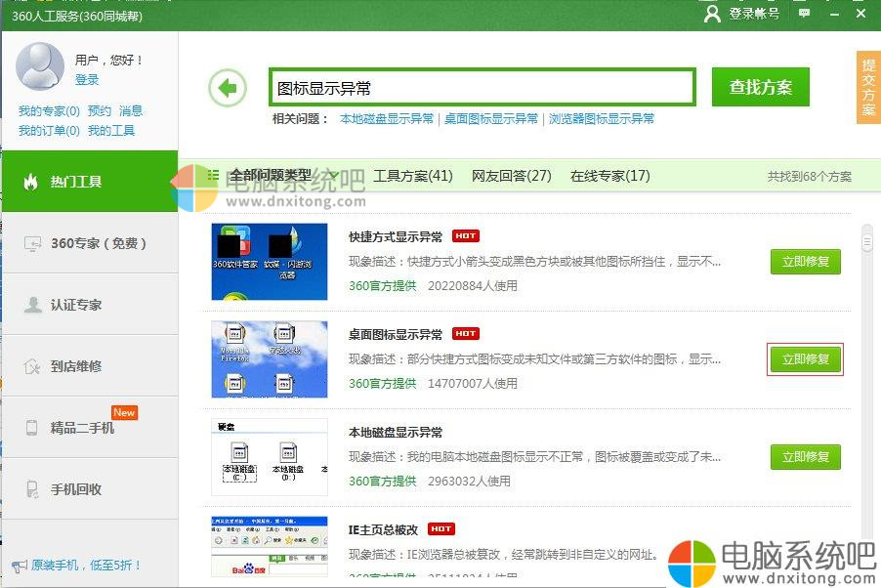Viewport: 881px width, 588px height.
Task: Click the wrench icon beside 到店维修
Action: coord(32,366)
